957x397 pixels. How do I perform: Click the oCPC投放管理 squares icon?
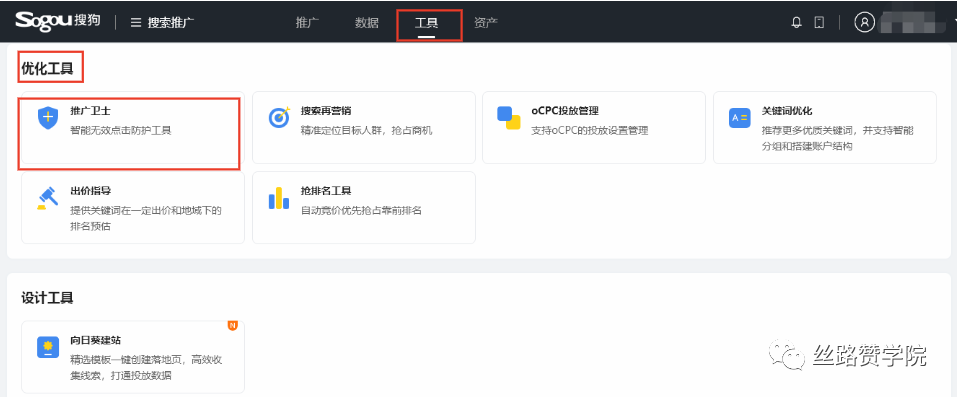point(508,118)
